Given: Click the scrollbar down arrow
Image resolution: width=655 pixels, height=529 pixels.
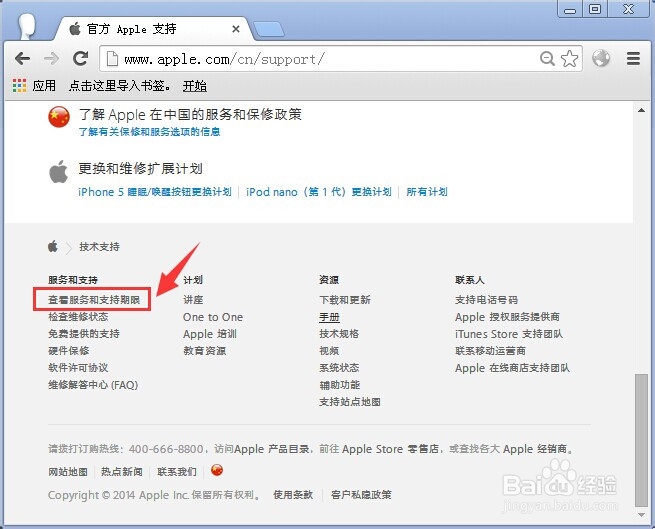Looking at the screenshot, I should pos(641,515).
